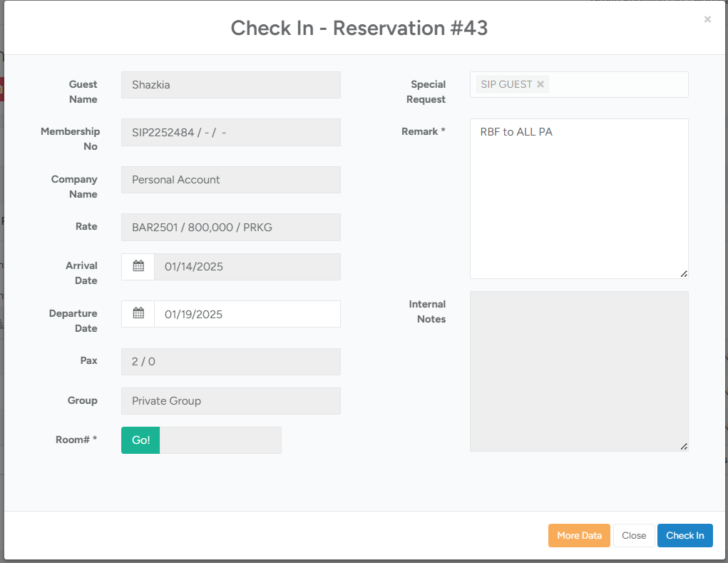Open More Data
728x563 pixels.
tap(579, 535)
